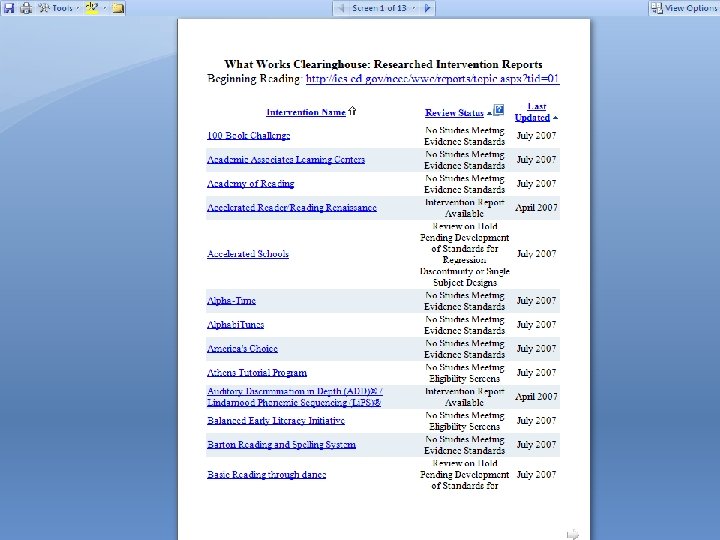Open the AlphabiTunes link
Screen dimensions: 720x540
click(236, 325)
